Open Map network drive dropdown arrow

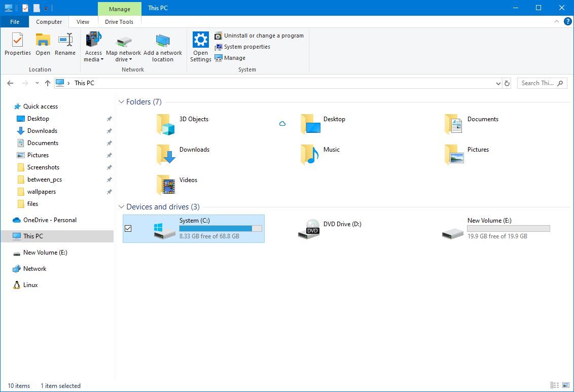[x=130, y=59]
